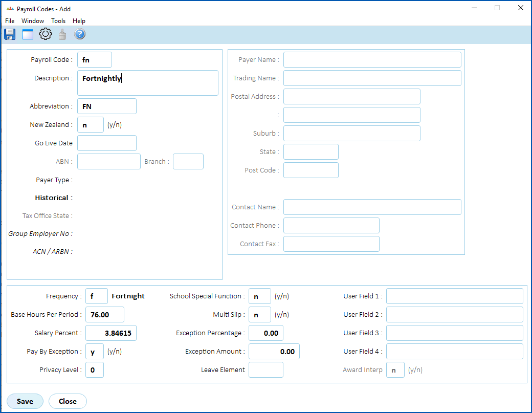
Task: Click the Salary Percent field
Action: tap(111, 333)
